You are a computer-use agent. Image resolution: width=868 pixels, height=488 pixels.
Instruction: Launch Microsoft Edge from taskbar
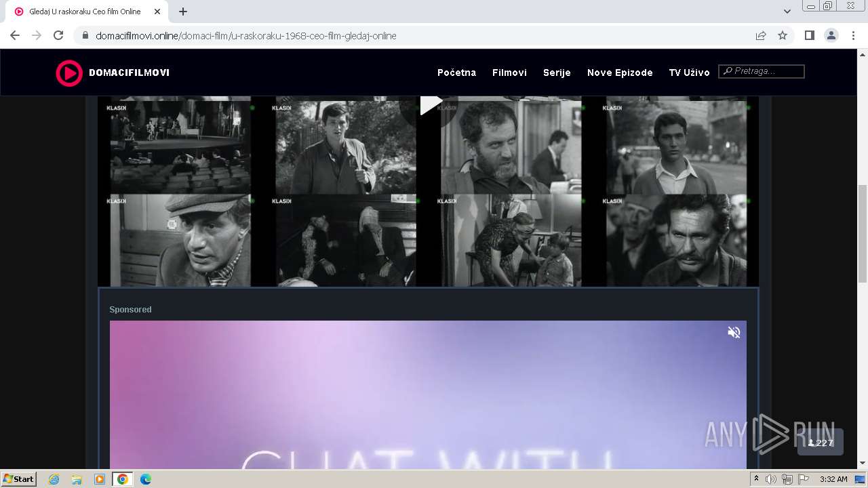click(146, 479)
